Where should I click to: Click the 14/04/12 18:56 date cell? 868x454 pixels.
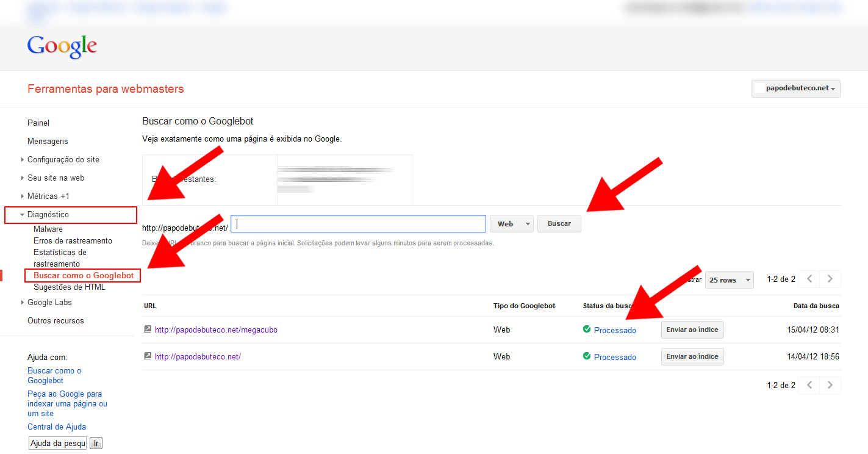coord(813,356)
